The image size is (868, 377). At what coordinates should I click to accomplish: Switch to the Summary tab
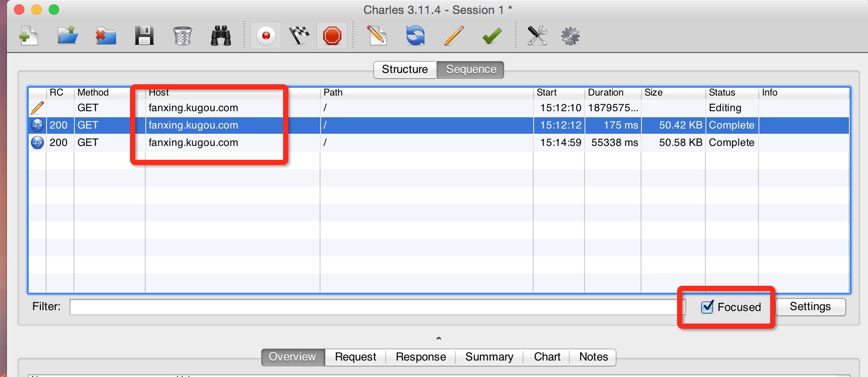489,357
